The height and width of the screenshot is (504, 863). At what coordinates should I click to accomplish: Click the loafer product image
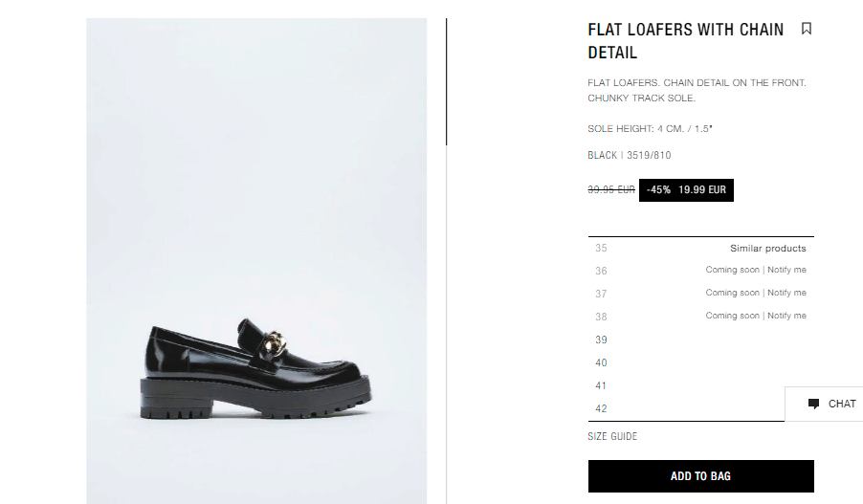click(256, 261)
